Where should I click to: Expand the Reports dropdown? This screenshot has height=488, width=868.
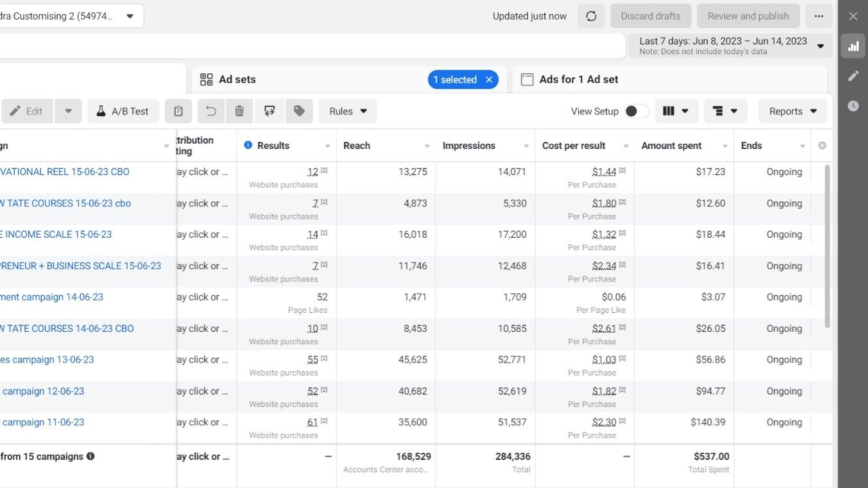click(792, 111)
